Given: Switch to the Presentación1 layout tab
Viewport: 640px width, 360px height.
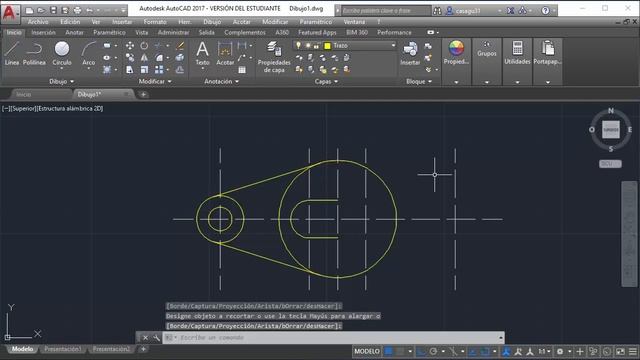Looking at the screenshot, I should tap(63, 349).
